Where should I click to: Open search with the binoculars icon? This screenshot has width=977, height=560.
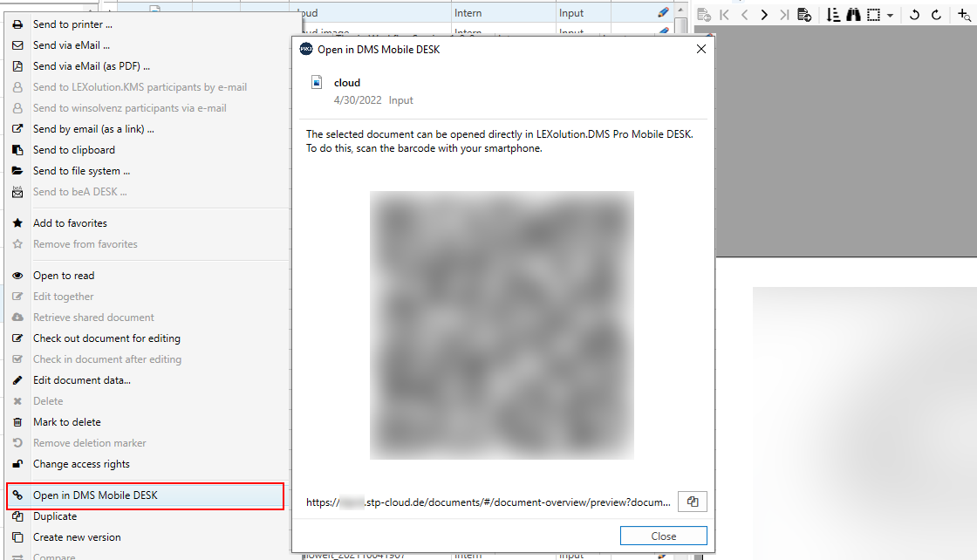(x=854, y=14)
